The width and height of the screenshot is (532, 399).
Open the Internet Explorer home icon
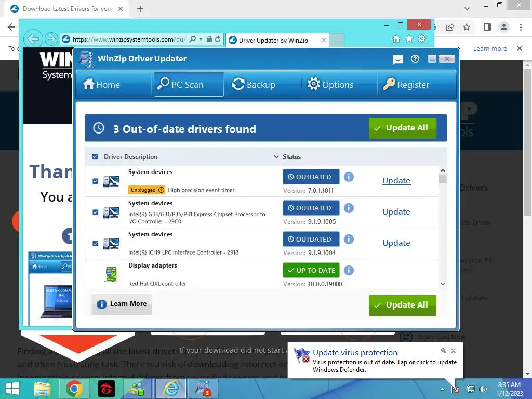(396, 38)
